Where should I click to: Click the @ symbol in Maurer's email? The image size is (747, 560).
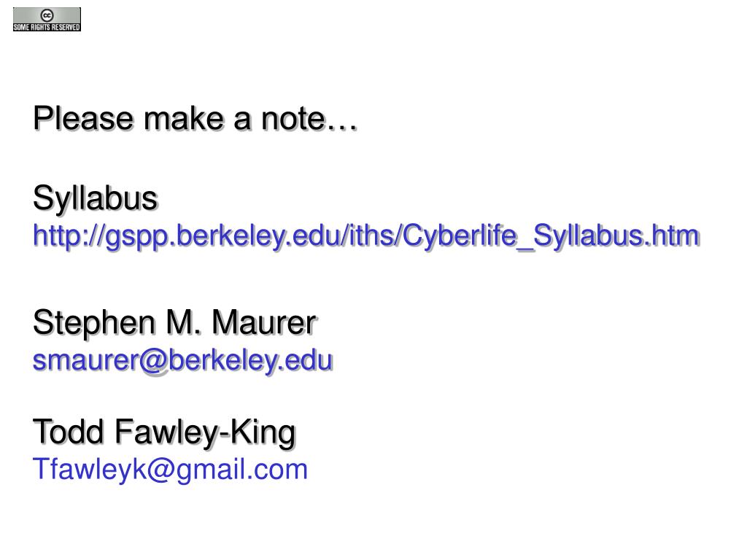[x=153, y=362]
